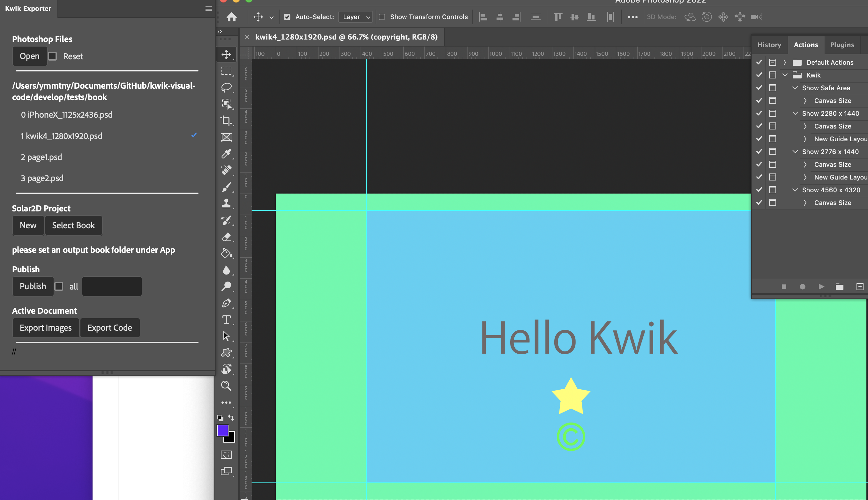The width and height of the screenshot is (868, 500).
Task: Open Kwik Exporter panel menu
Action: [x=208, y=9]
